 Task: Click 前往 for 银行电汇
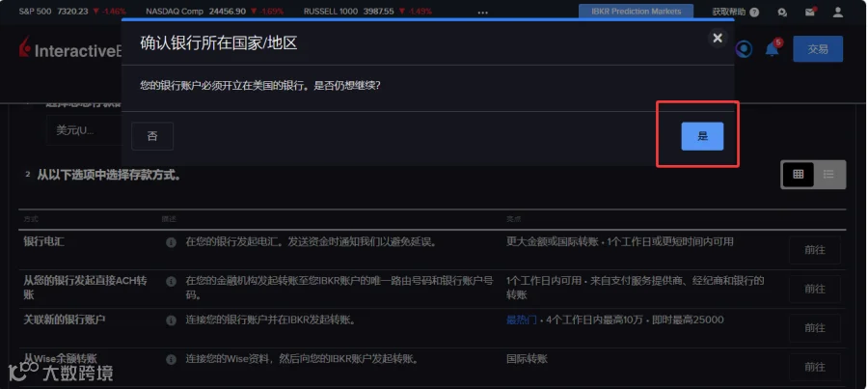click(814, 250)
